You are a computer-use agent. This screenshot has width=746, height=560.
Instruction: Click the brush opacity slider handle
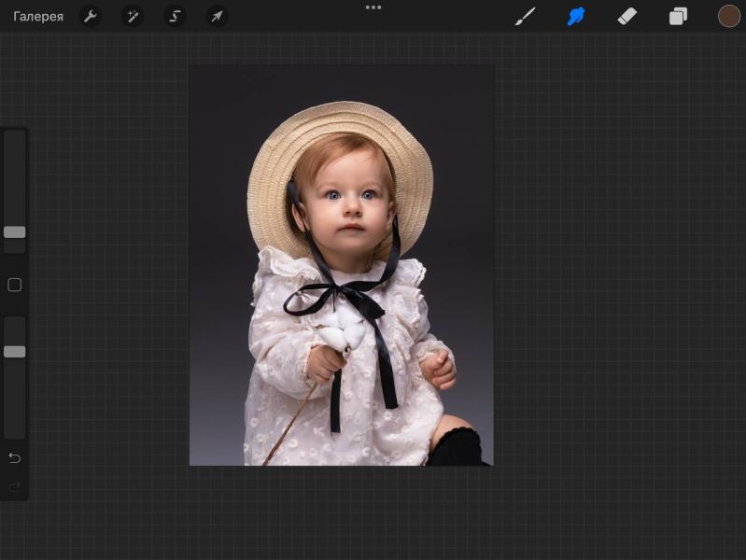click(x=15, y=352)
